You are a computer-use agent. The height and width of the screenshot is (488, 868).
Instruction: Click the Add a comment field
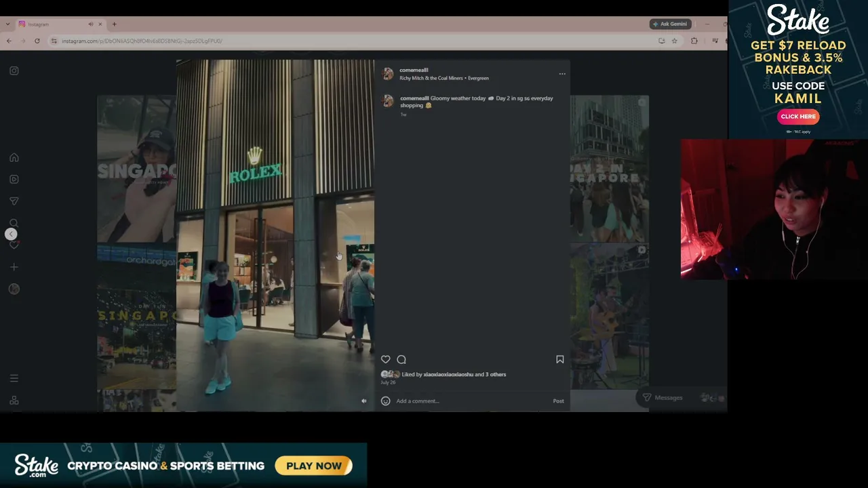point(472,401)
